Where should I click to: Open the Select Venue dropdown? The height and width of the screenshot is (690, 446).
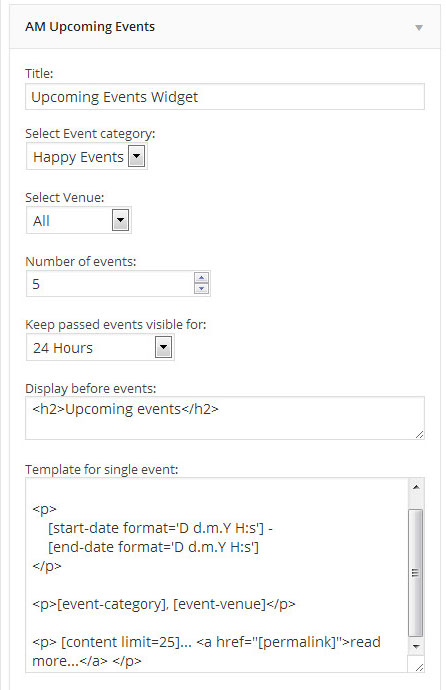[79, 220]
